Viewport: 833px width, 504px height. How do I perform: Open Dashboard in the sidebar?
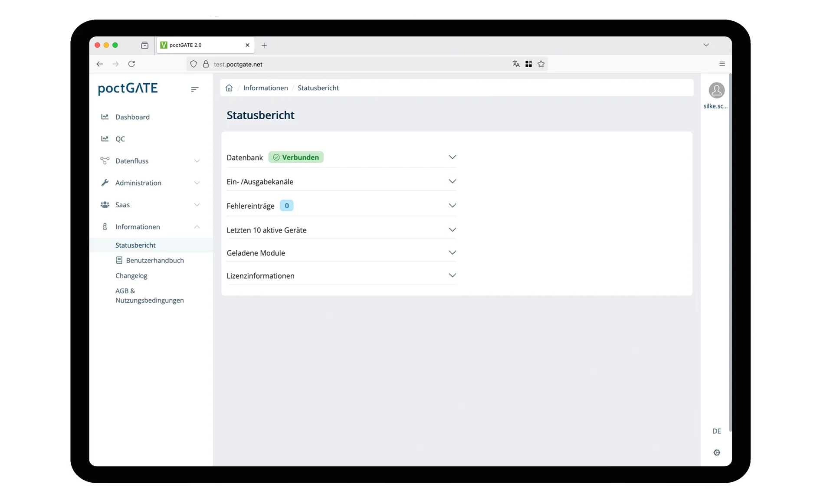pos(132,117)
